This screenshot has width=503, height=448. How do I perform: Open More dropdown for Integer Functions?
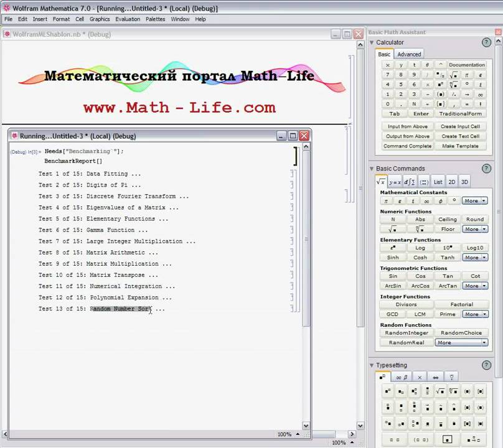tap(475, 314)
